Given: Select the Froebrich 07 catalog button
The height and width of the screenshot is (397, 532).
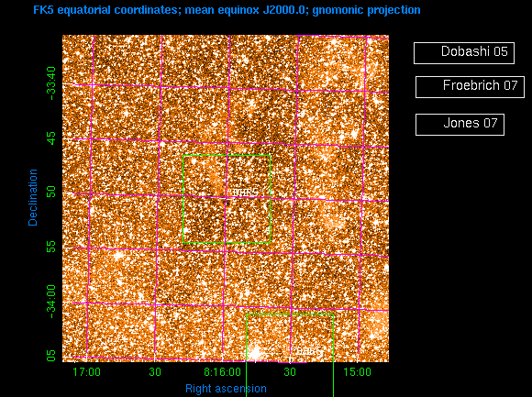Looking at the screenshot, I should pyautogui.click(x=470, y=87).
